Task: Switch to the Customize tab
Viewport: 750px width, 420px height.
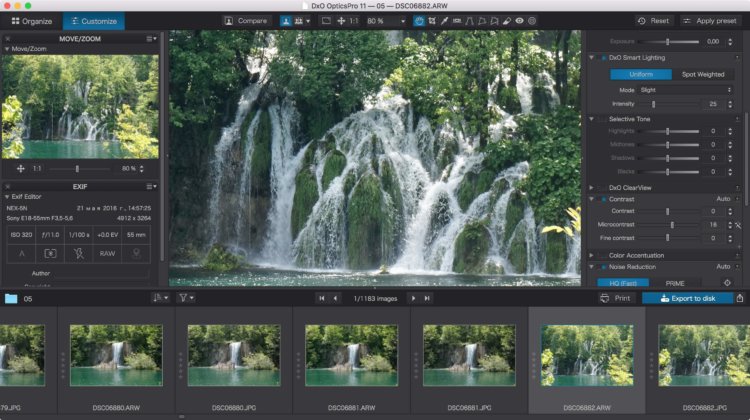Action: tap(94, 21)
